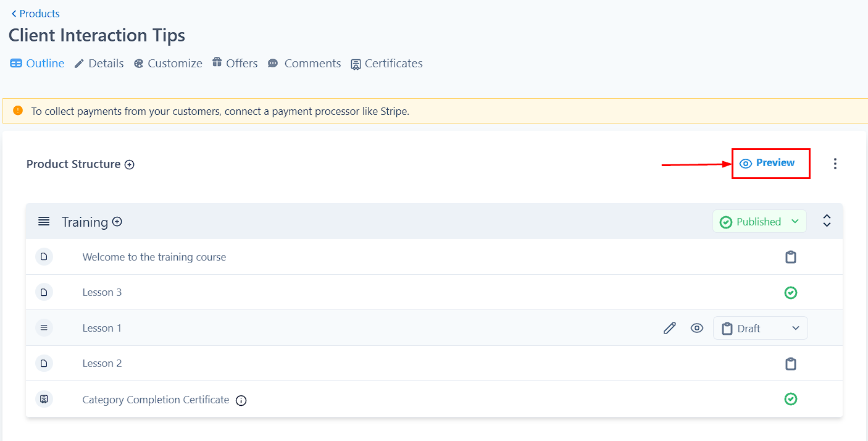The height and width of the screenshot is (441, 868).
Task: Click the plus icon next to Training
Action: pyautogui.click(x=117, y=222)
